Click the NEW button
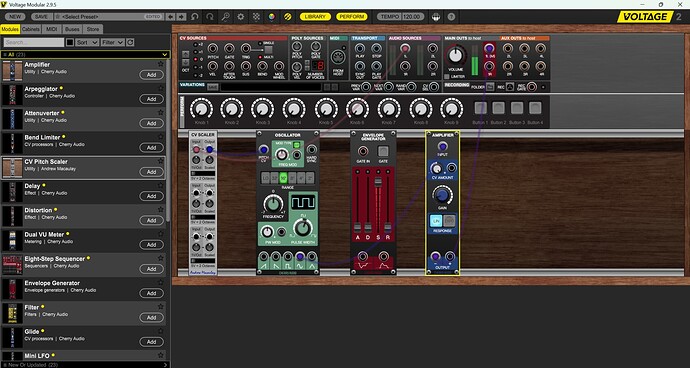Screen dimensions: 690x368 [15, 17]
